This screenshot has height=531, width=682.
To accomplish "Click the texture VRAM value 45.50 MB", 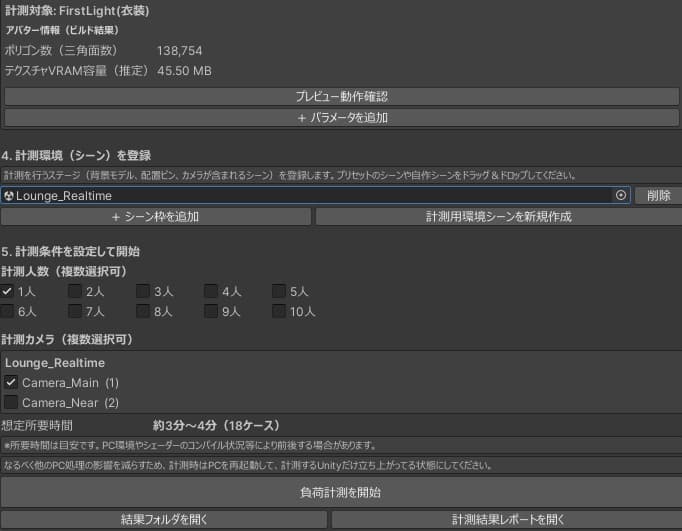I will pos(184,71).
